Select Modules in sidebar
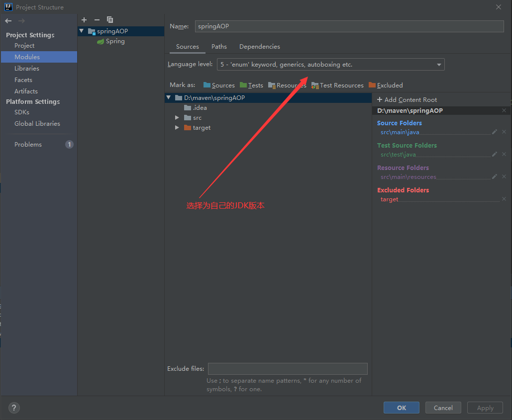The image size is (512, 420). pyautogui.click(x=39, y=57)
